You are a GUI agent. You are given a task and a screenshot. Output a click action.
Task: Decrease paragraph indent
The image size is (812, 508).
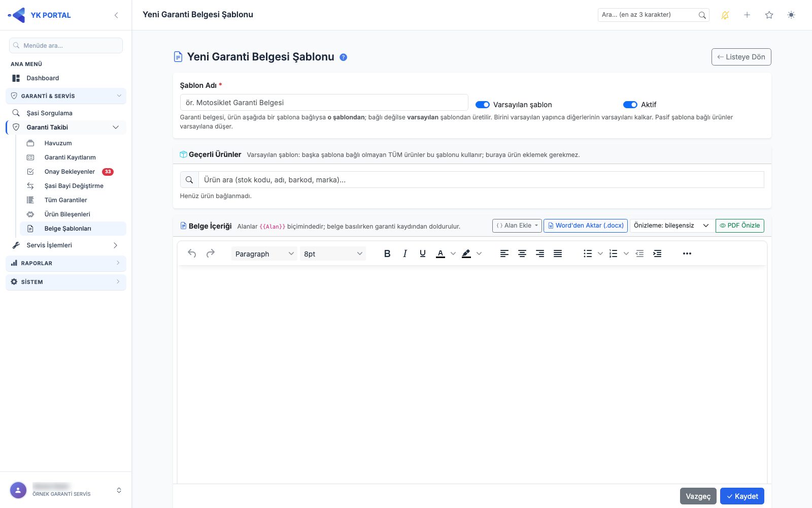[639, 253]
